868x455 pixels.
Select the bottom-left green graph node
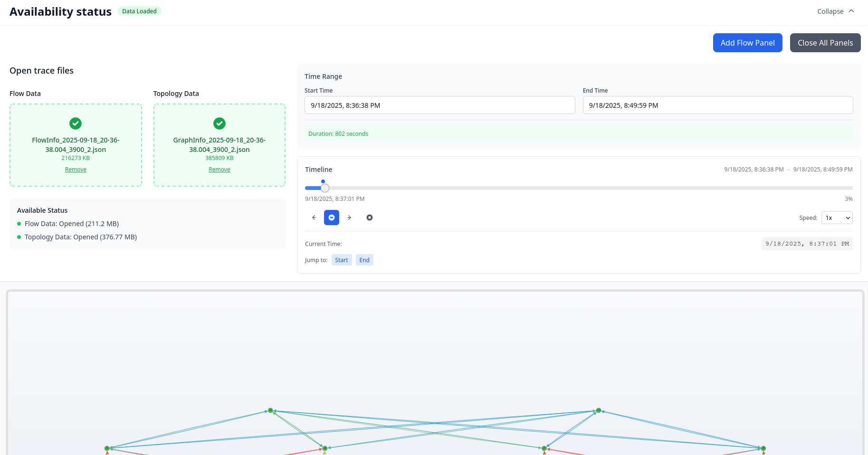[107, 448]
